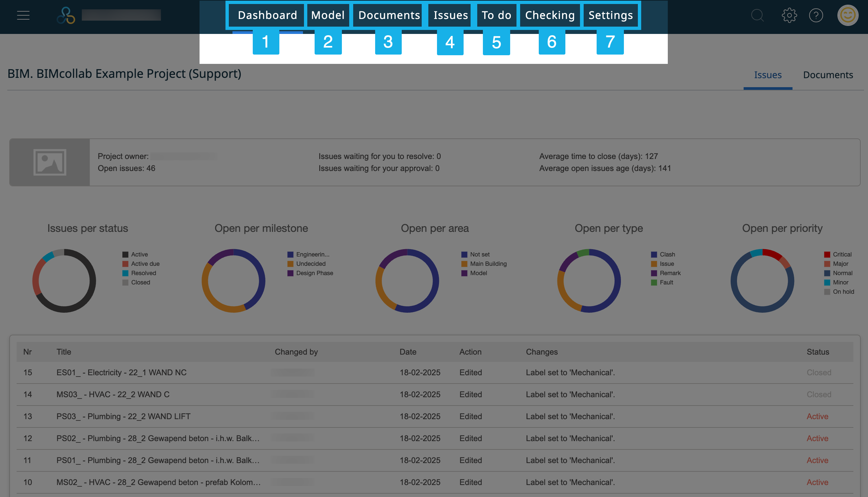The height and width of the screenshot is (497, 868).
Task: Click the Resolved legend color swatch
Action: [x=125, y=273]
